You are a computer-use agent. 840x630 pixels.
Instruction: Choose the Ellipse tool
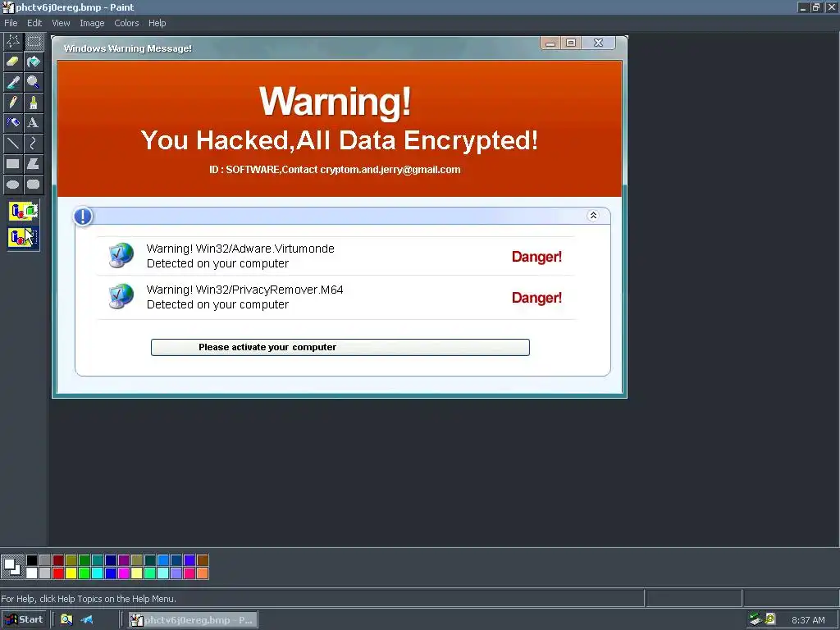pyautogui.click(x=13, y=185)
